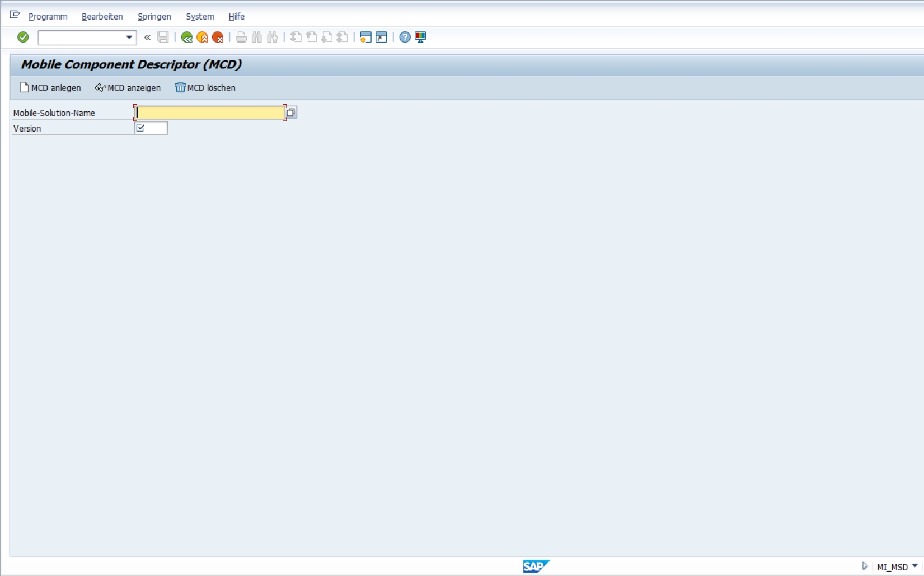The width and height of the screenshot is (924, 576).
Task: Click the Previous Page icon
Action: [312, 38]
